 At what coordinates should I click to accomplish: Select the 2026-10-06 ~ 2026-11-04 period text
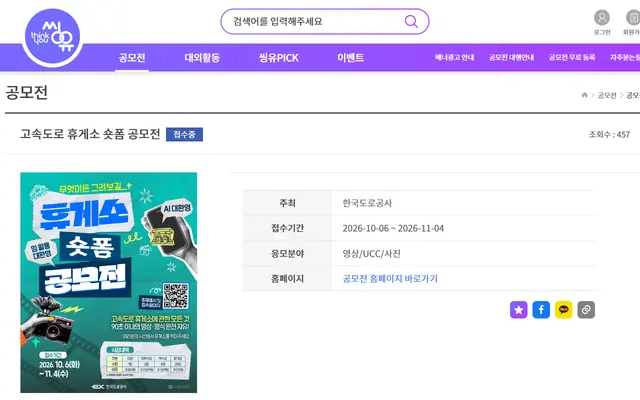393,228
